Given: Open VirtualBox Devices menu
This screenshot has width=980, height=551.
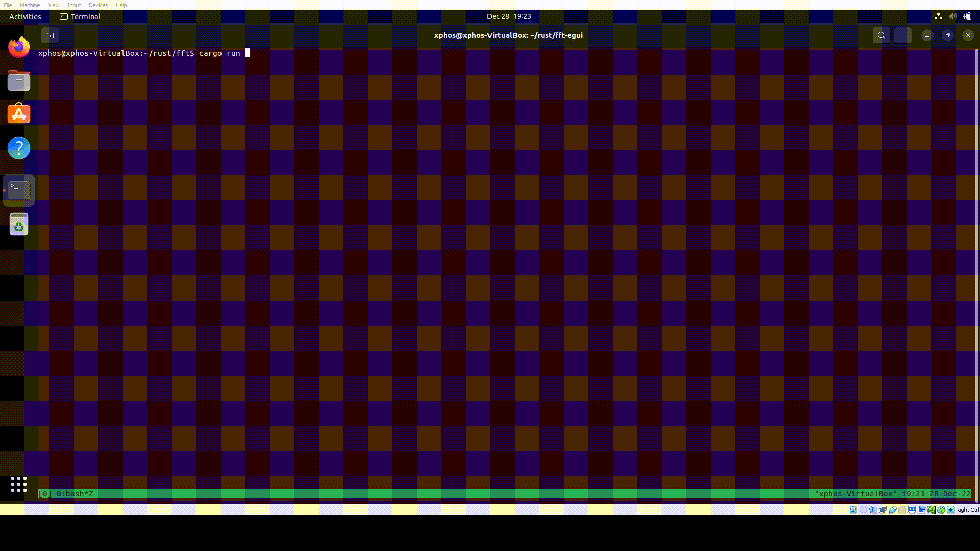Looking at the screenshot, I should point(98,5).
